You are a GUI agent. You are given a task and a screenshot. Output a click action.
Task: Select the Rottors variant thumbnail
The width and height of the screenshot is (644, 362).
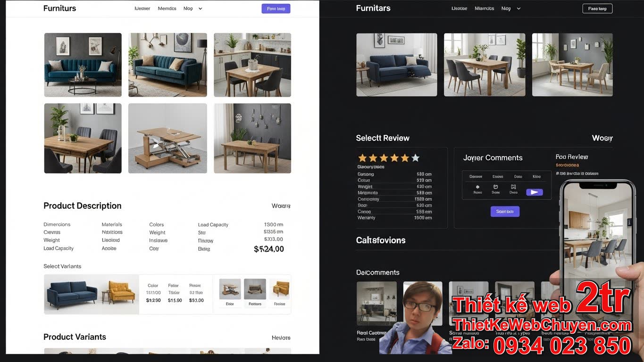click(255, 289)
